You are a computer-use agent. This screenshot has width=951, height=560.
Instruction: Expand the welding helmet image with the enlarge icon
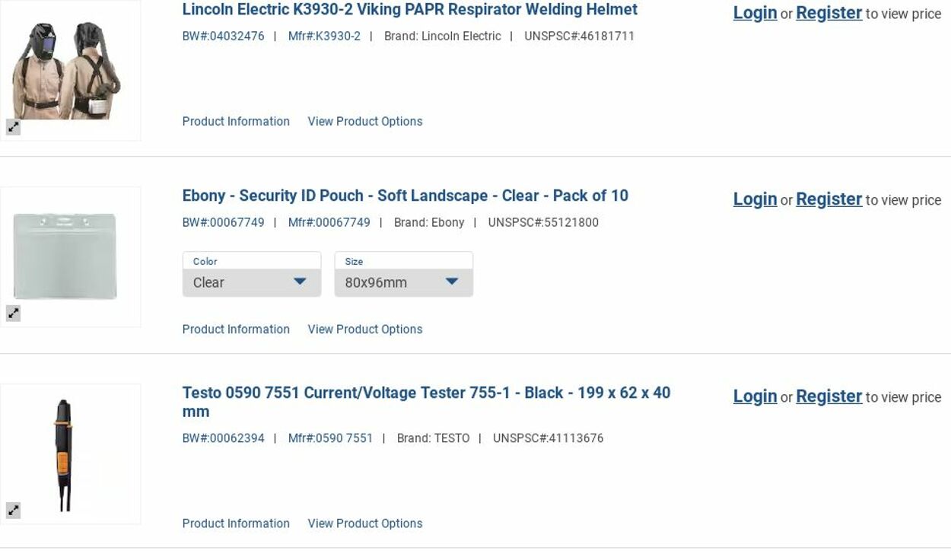(x=14, y=128)
